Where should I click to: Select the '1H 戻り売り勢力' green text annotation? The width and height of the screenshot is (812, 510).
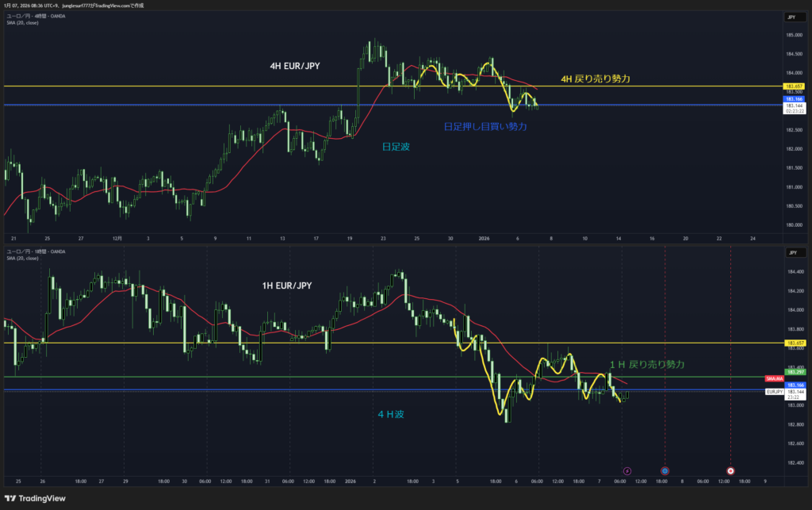pos(646,364)
